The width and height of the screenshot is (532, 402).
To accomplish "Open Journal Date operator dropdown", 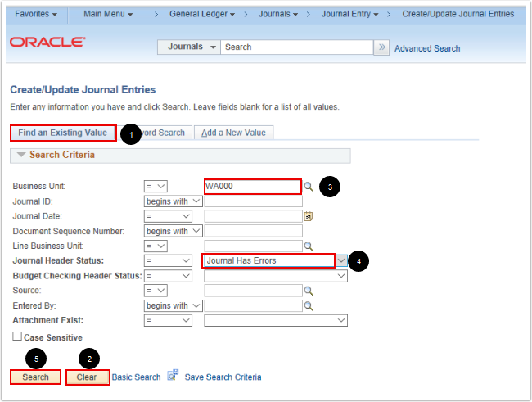I will point(168,216).
